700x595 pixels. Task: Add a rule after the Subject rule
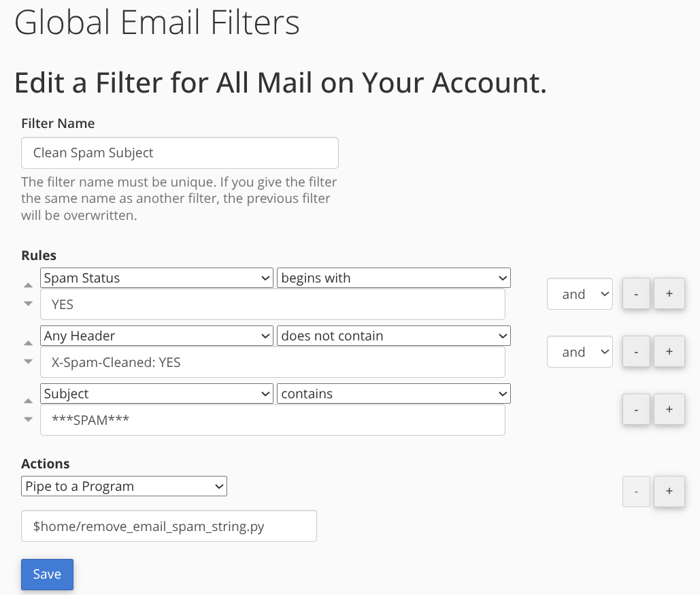pos(669,410)
